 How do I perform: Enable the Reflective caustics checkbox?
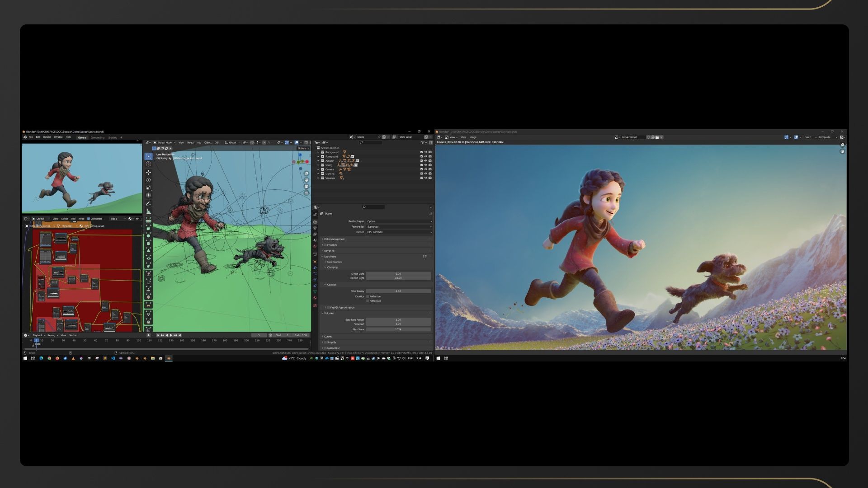pyautogui.click(x=368, y=296)
